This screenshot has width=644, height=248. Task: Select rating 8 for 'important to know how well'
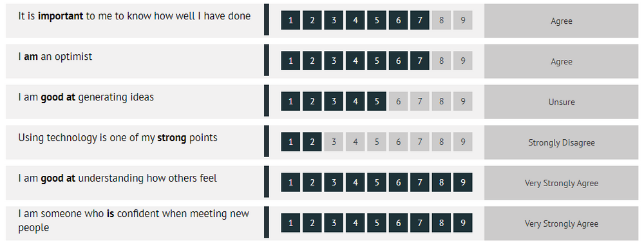coord(441,20)
